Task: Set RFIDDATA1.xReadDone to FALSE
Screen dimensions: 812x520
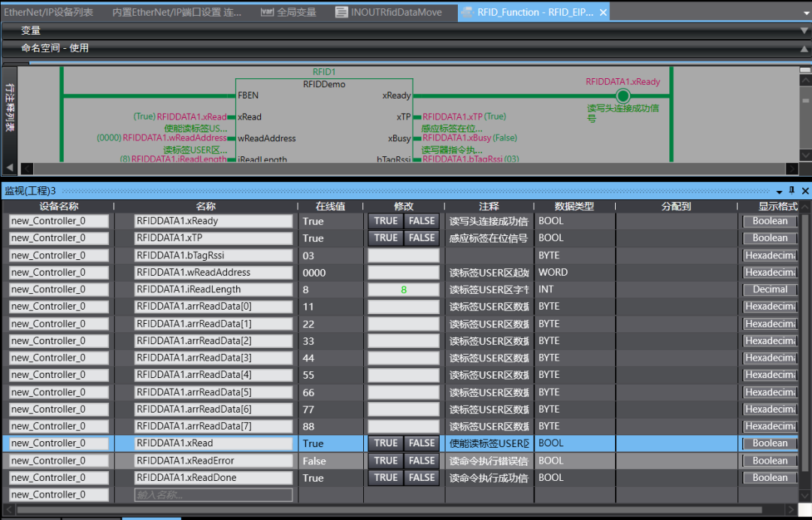Action: tap(422, 477)
